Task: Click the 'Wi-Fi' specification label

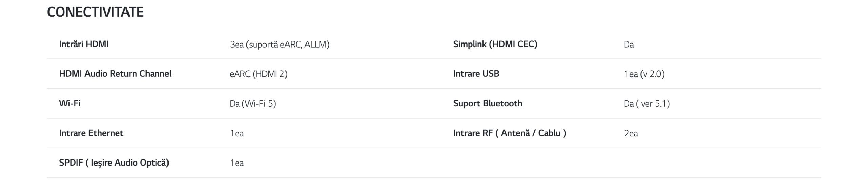Action: click(70, 103)
